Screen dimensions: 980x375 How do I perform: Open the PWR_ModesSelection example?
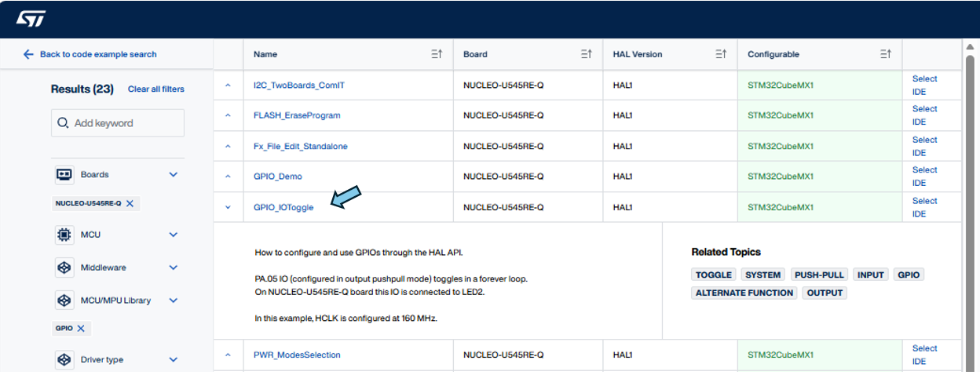click(297, 355)
